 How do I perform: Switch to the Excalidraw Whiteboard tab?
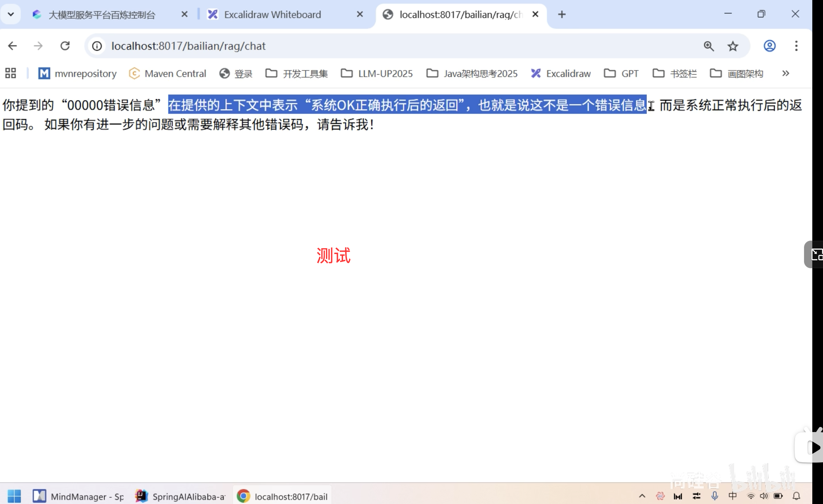(272, 14)
